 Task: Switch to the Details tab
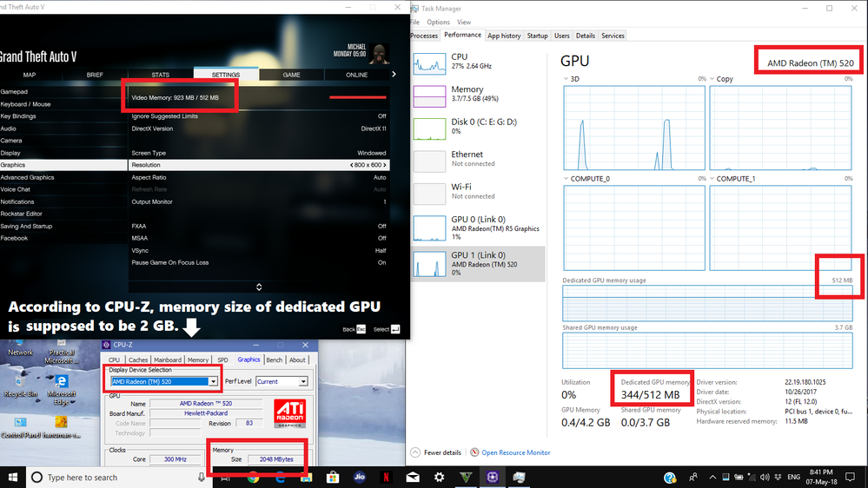(x=585, y=36)
